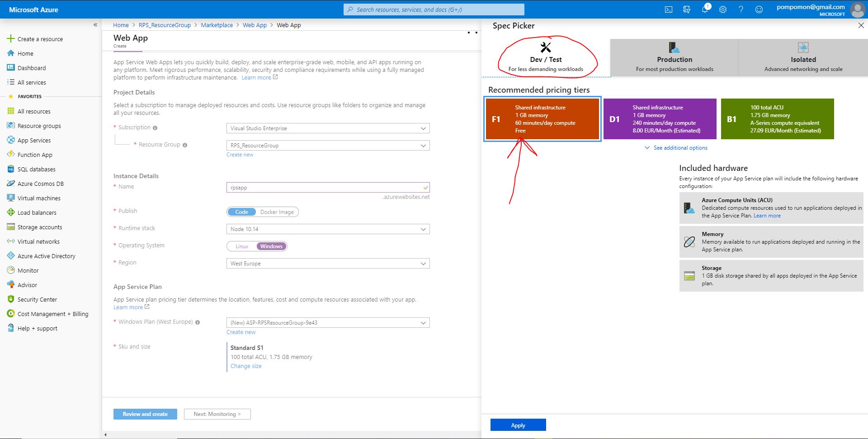Switch to Isolated tab

(803, 58)
